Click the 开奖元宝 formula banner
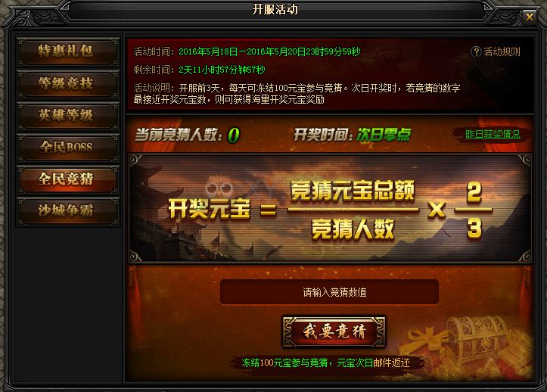This screenshot has width=547, height=392. pos(330,208)
